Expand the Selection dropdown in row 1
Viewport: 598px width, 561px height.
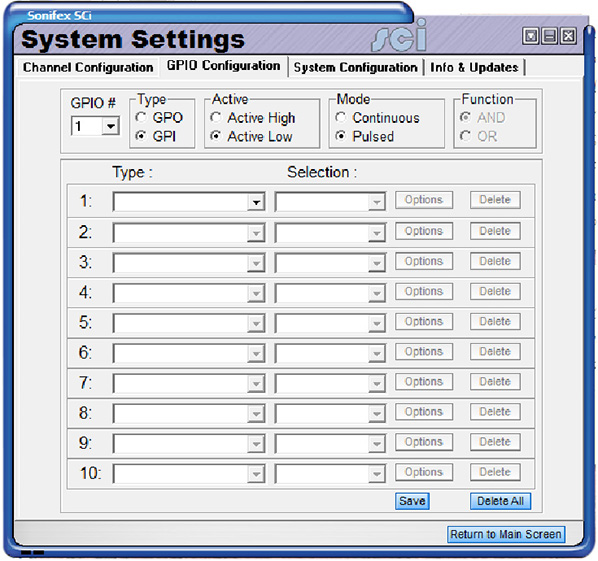click(376, 202)
